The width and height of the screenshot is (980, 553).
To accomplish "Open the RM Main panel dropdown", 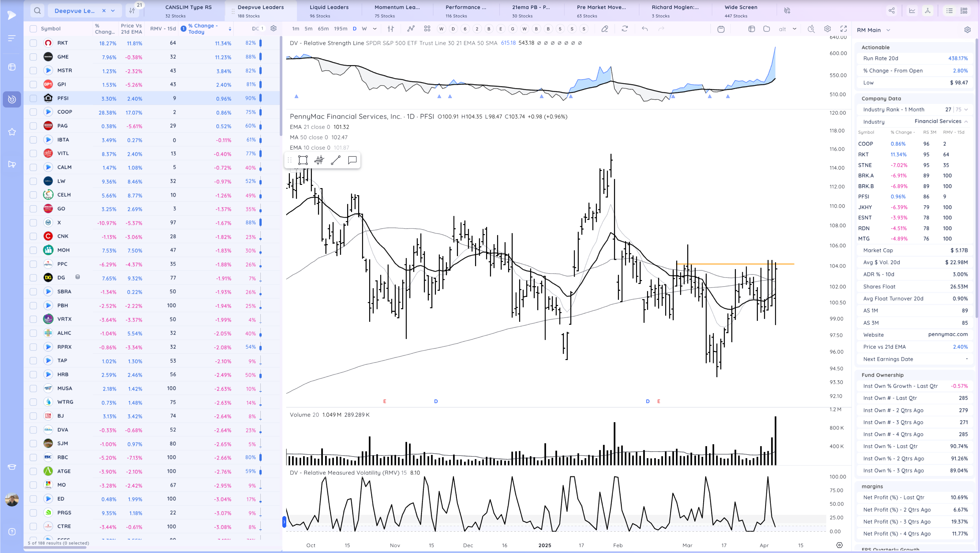I will pyautogui.click(x=888, y=30).
